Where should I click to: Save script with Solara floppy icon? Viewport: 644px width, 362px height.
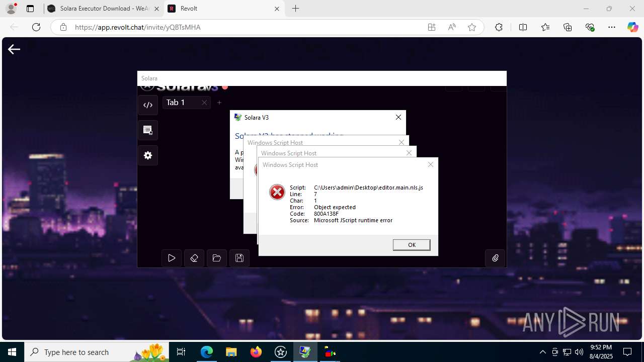coord(239,258)
